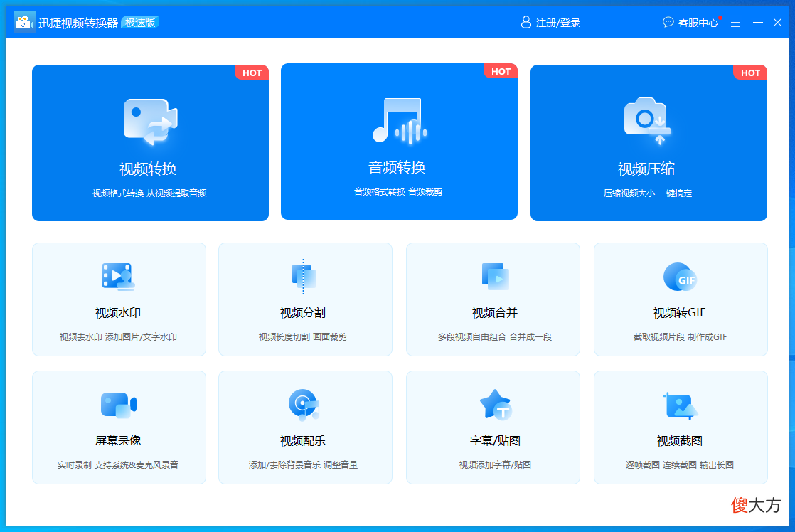This screenshot has width=795, height=532.
Task: Open the hamburger menu in title bar
Action: click(x=735, y=22)
